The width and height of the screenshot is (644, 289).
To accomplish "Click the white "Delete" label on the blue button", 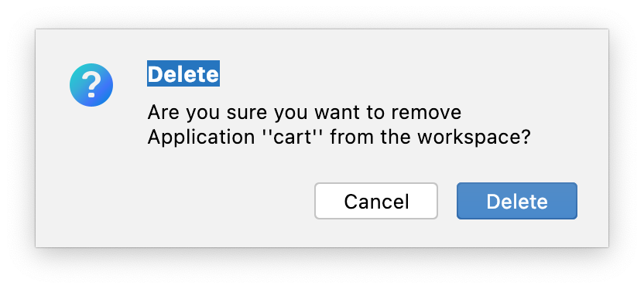I will (x=517, y=201).
